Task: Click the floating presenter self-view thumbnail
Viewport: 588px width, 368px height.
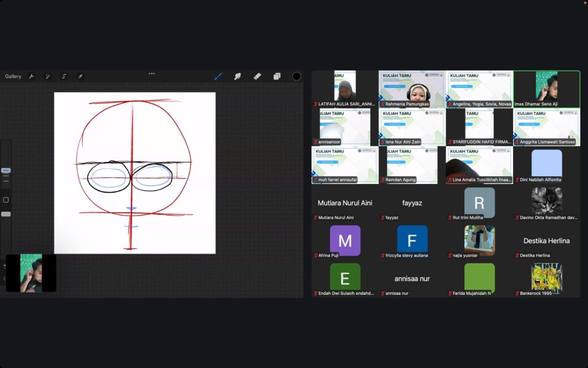Action: click(x=31, y=273)
